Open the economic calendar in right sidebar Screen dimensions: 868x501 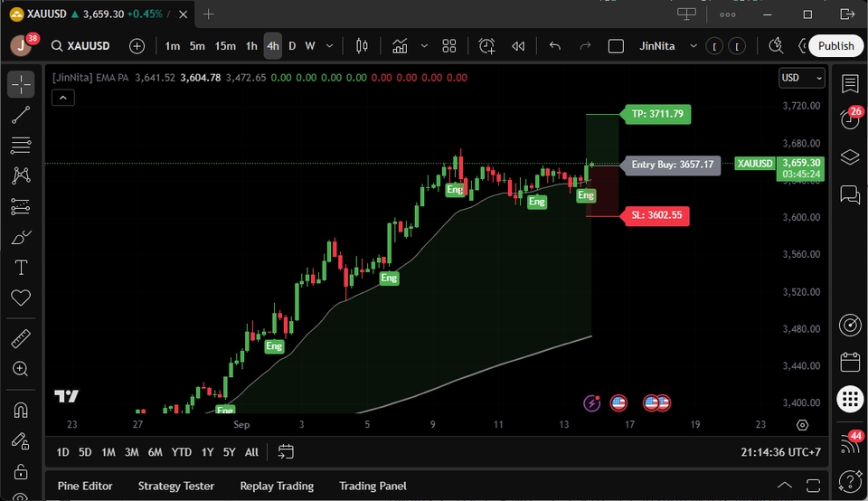[x=849, y=363]
